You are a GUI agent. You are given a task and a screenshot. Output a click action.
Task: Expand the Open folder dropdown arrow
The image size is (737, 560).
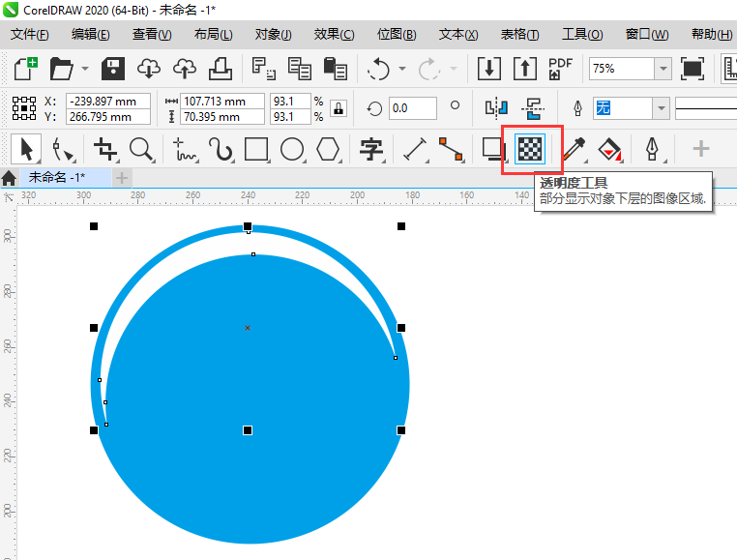pyautogui.click(x=85, y=69)
